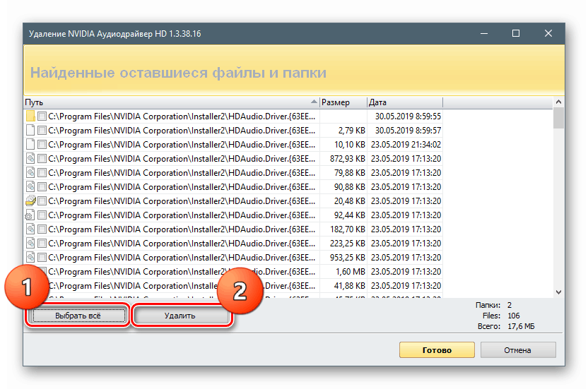This screenshot has width=588, height=389.
Task: Select checkbox of the 20,48 KB row
Action: coord(42,201)
